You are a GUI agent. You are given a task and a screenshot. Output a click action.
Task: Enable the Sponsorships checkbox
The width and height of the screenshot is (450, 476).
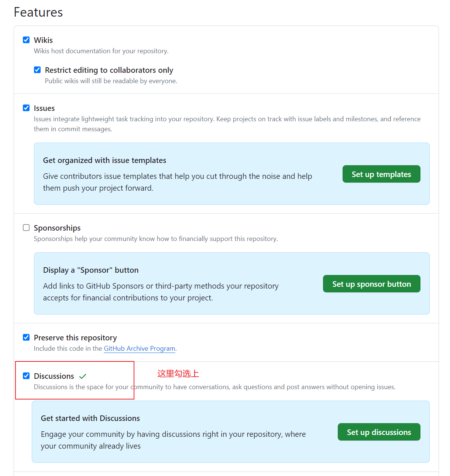tap(26, 228)
